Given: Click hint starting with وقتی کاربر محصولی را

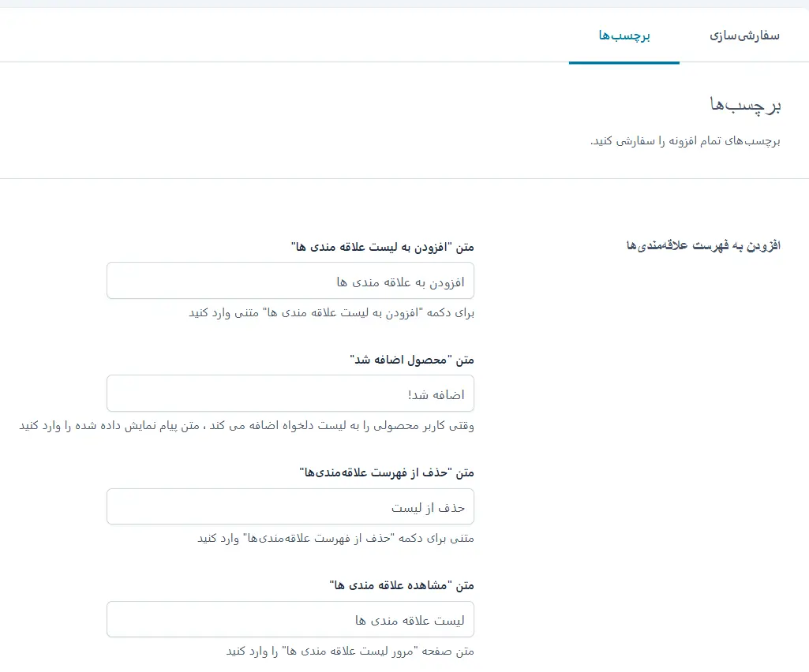Looking at the screenshot, I should pyautogui.click(x=246, y=426).
